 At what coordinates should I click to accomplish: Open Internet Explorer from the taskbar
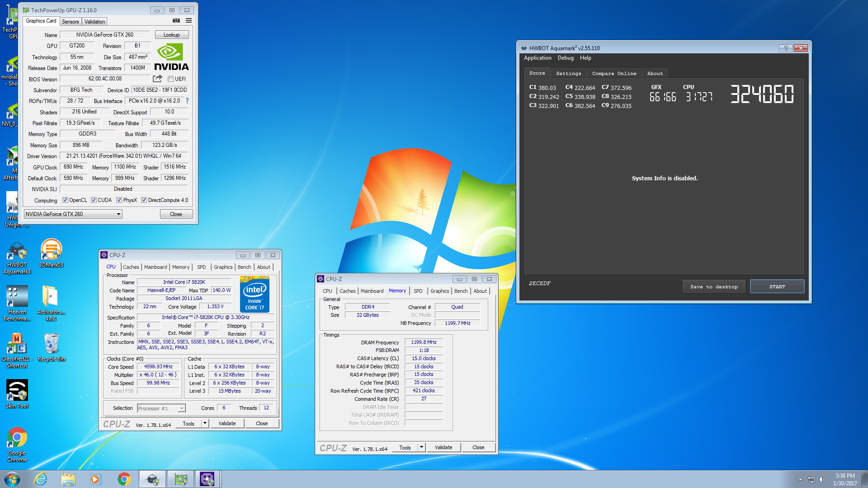coord(41,479)
